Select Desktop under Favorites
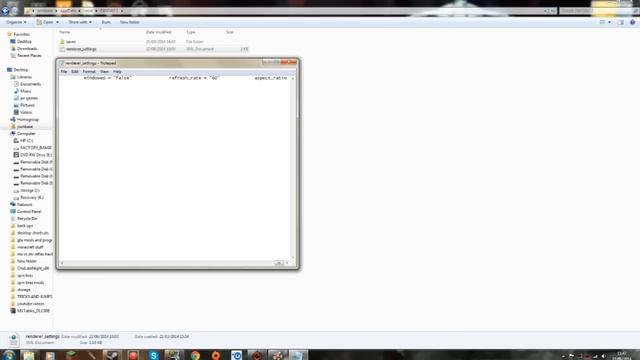This screenshot has height=360, width=640. click(x=24, y=42)
